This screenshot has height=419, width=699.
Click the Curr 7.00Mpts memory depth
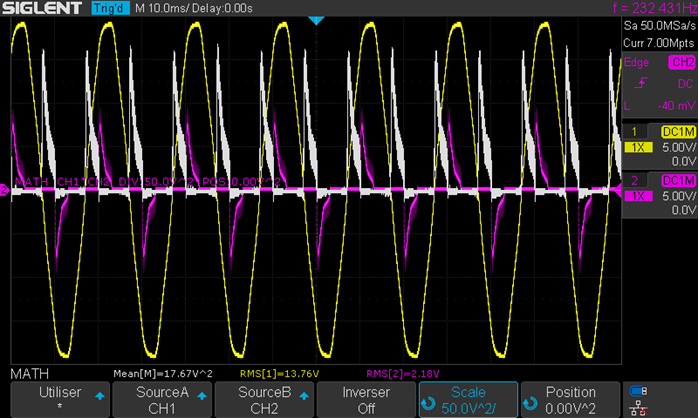(658, 43)
